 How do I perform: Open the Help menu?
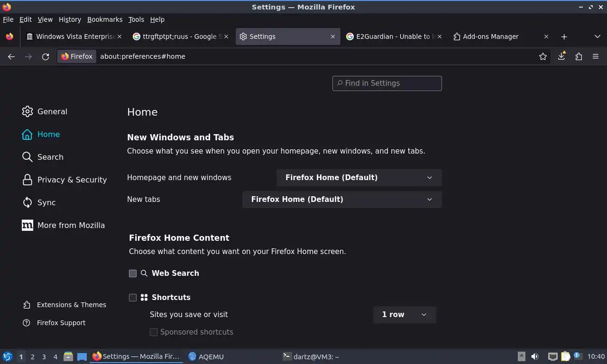pyautogui.click(x=157, y=19)
